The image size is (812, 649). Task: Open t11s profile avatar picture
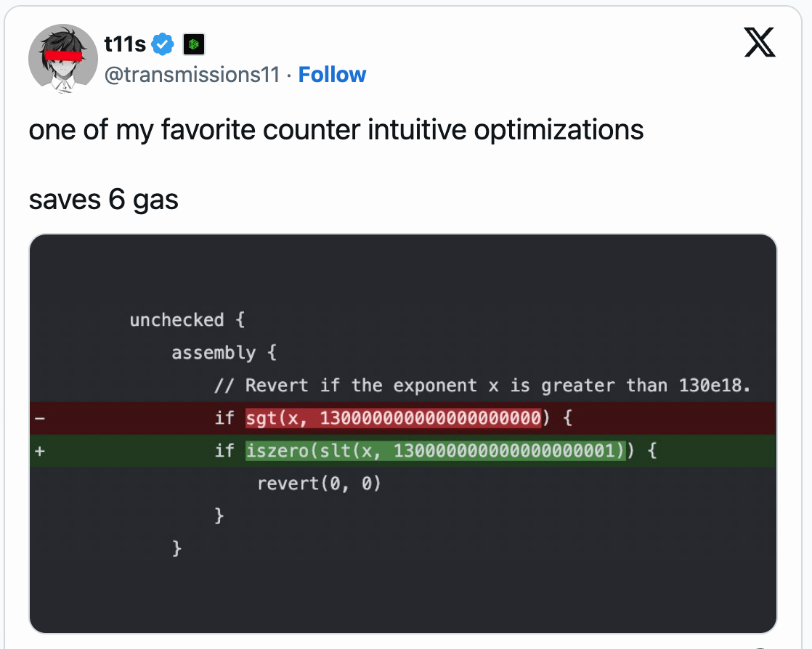63,59
